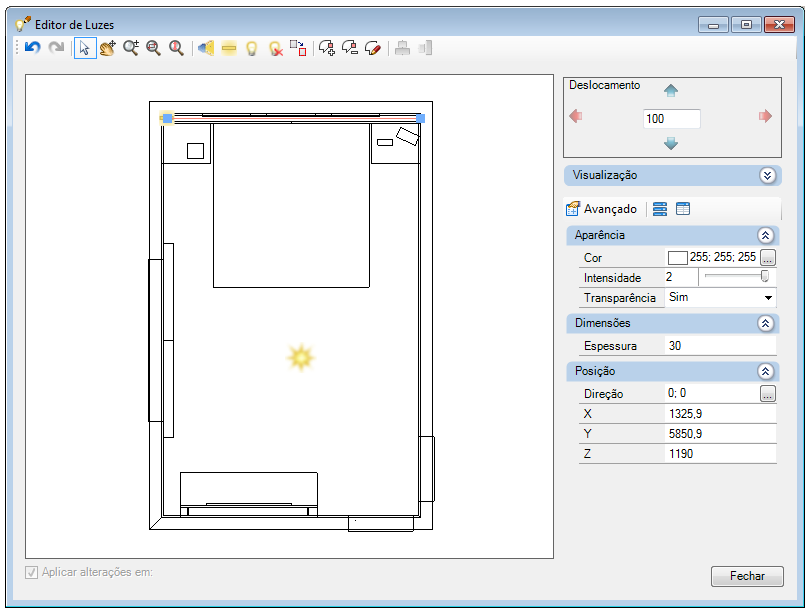Click the copy light squares icon
Screen dimensions: 809x614
click(x=298, y=49)
